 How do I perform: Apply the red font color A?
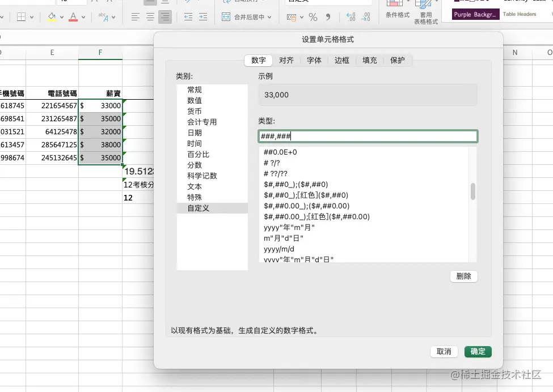[x=73, y=17]
